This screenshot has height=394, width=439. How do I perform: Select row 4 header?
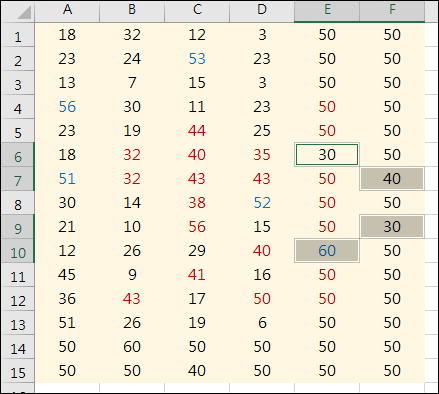(x=18, y=107)
